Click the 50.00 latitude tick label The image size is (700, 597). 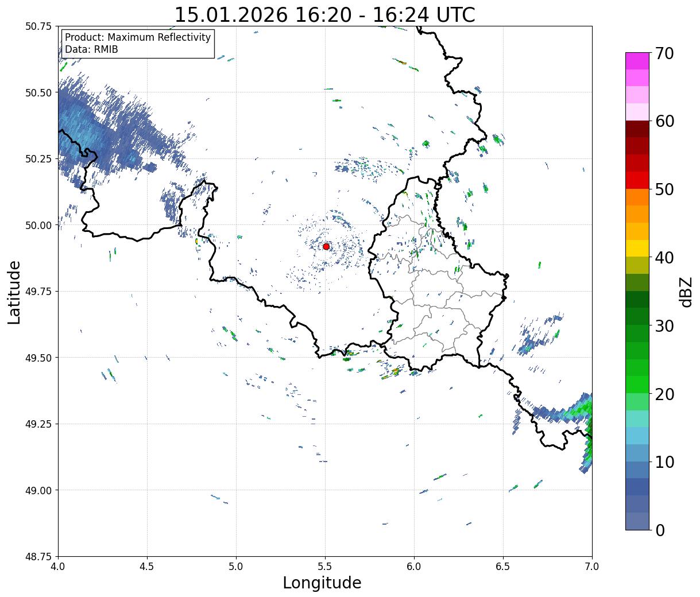(x=38, y=225)
